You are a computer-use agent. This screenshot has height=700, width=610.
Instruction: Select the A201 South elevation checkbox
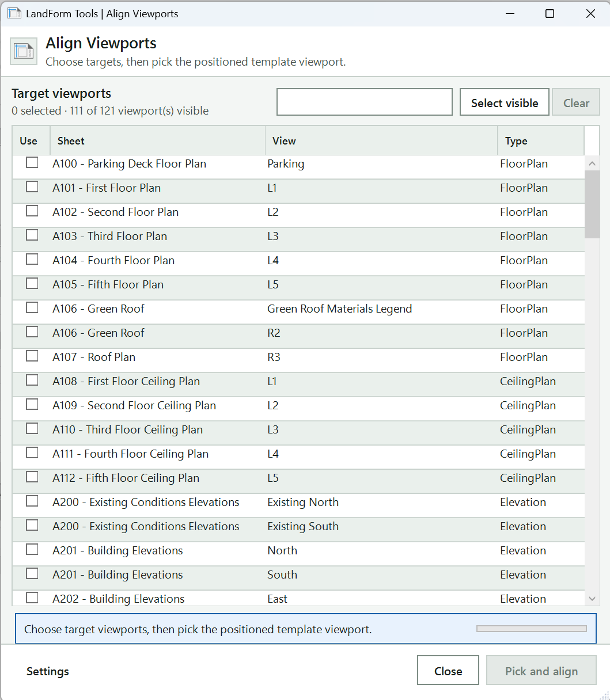point(32,574)
